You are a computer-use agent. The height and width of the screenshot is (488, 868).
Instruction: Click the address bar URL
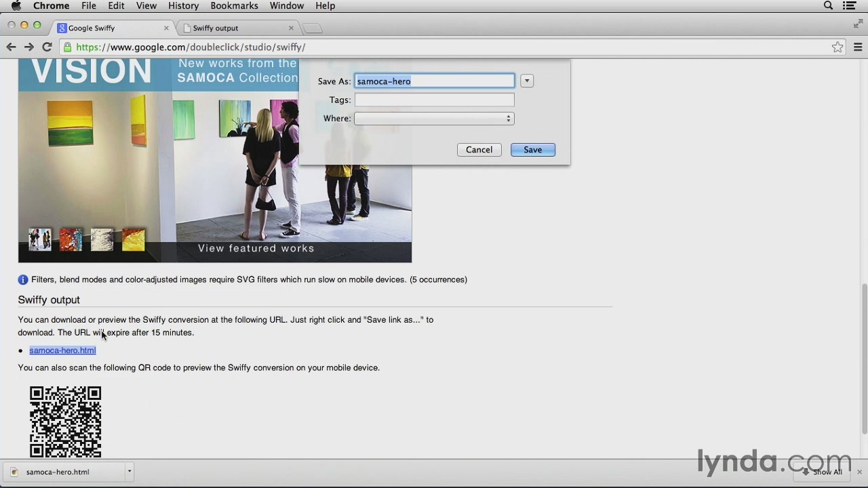pyautogui.click(x=191, y=47)
